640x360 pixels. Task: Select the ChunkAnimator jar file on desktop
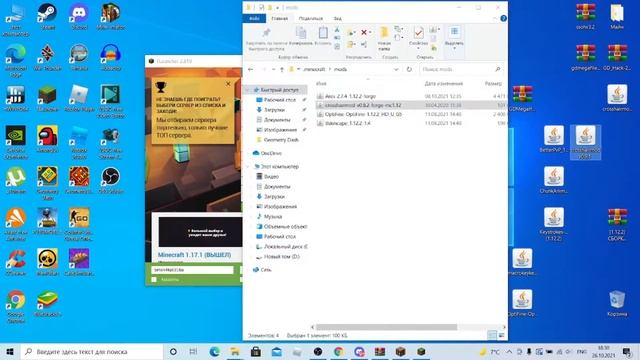(x=553, y=180)
